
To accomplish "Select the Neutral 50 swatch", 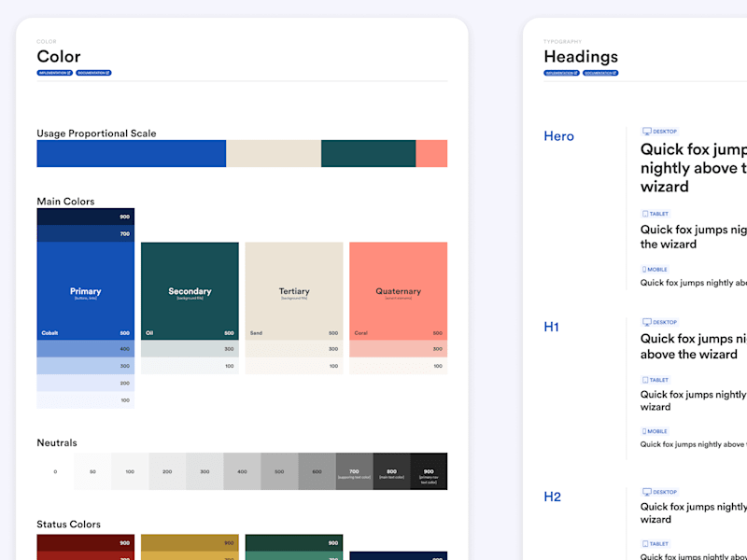I will pos(92,471).
